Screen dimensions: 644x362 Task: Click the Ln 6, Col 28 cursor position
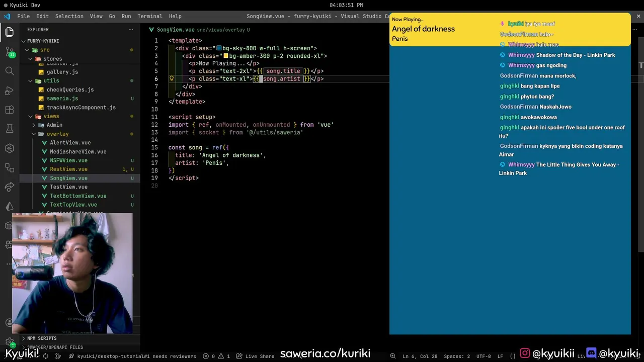pos(420,356)
